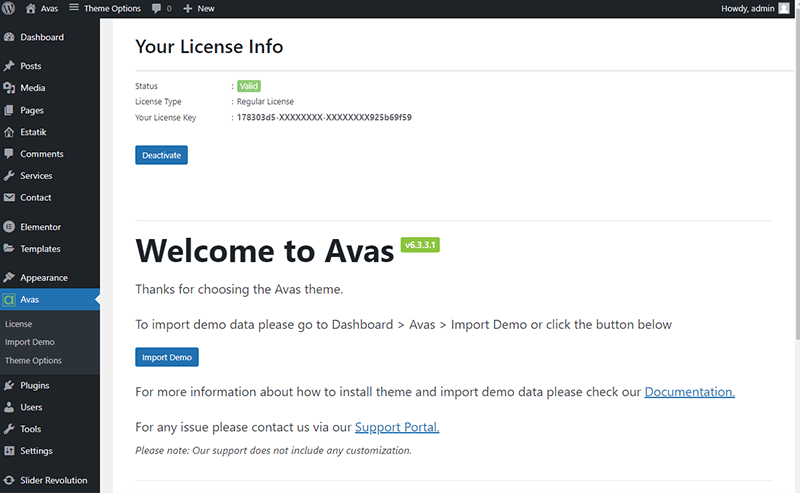Click Avas site name in admin bar

[49, 9]
